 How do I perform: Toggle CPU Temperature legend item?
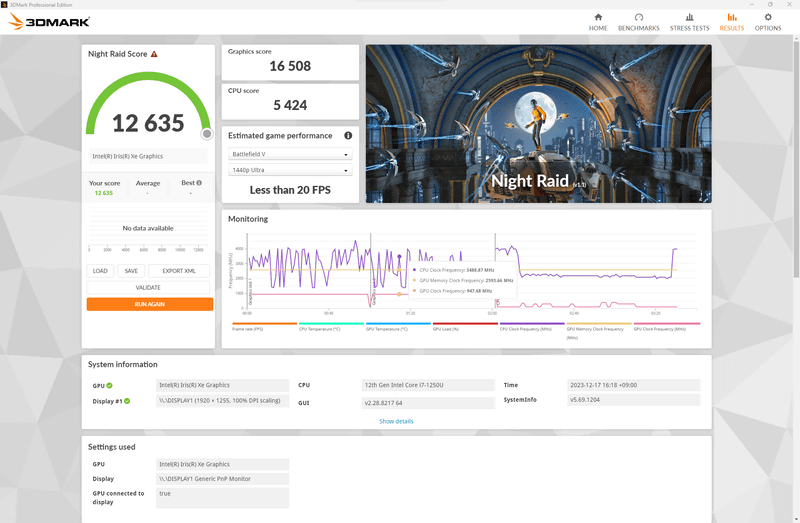331,327
